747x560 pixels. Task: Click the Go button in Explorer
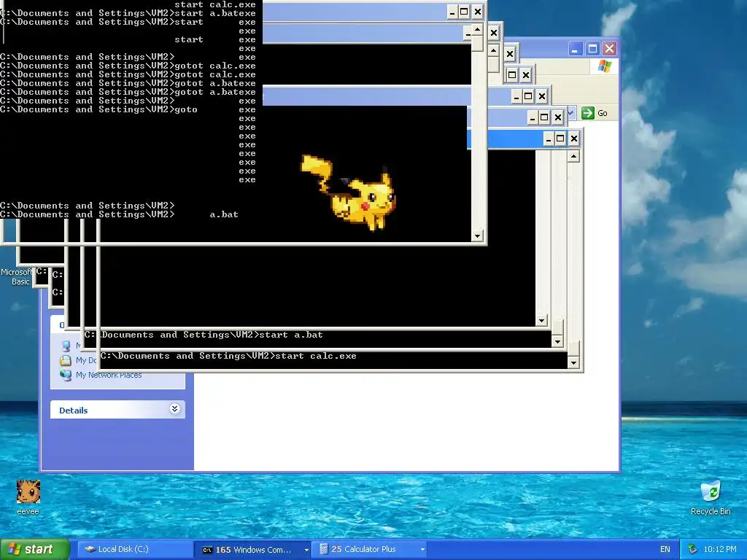pos(595,113)
